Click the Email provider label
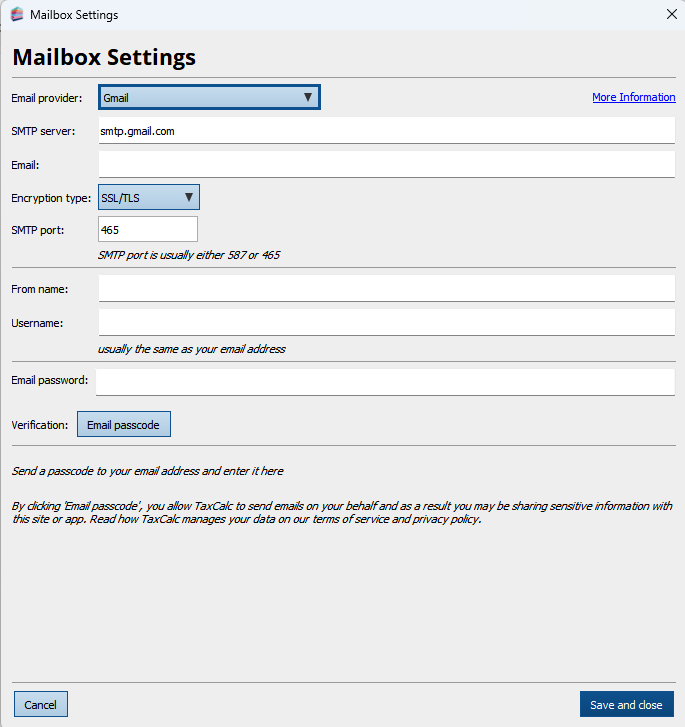The height and width of the screenshot is (727, 685). tap(46, 98)
